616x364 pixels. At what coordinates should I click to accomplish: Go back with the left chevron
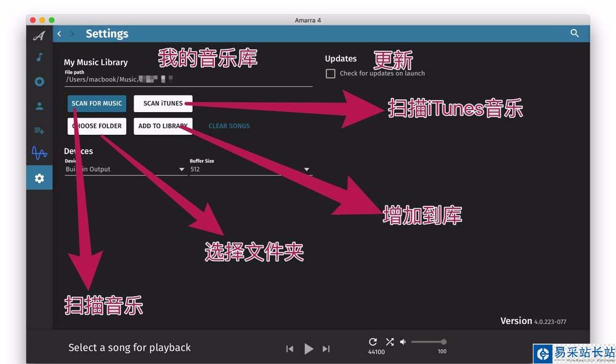pyautogui.click(x=59, y=34)
